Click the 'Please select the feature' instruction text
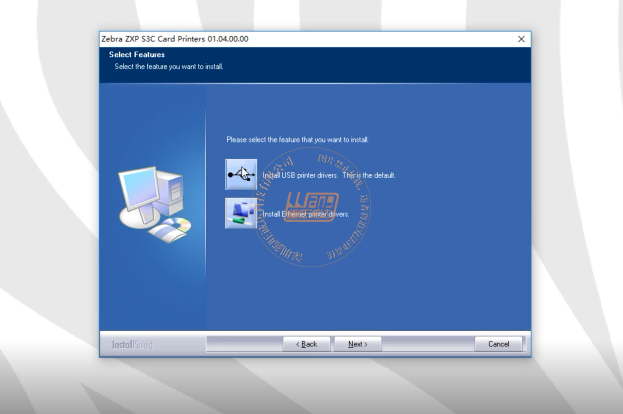 (298, 139)
